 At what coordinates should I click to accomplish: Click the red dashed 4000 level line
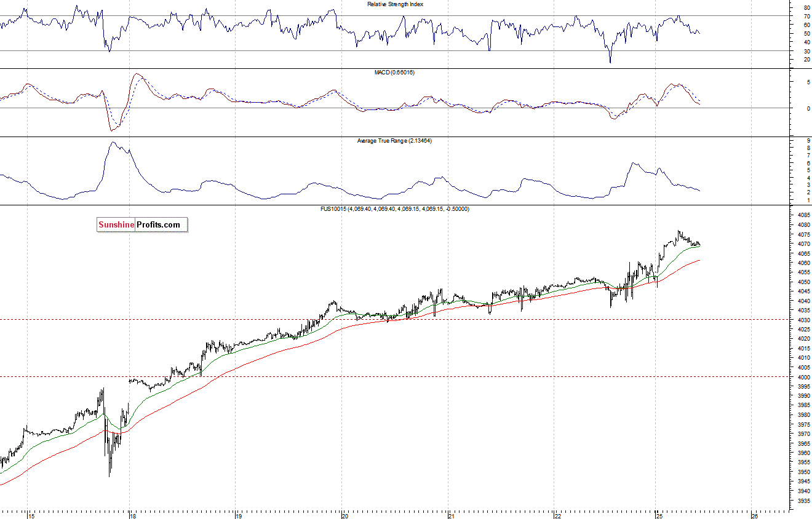pyautogui.click(x=394, y=376)
